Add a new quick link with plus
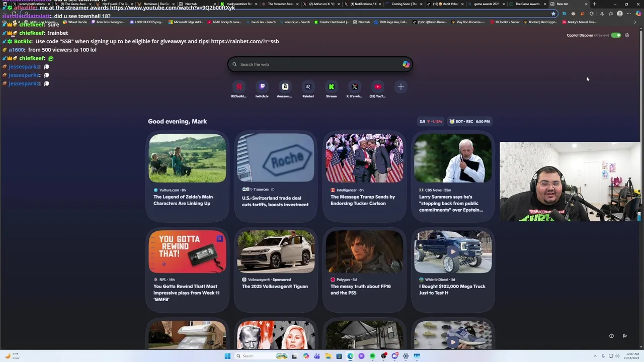The image size is (644, 362). click(x=400, y=87)
